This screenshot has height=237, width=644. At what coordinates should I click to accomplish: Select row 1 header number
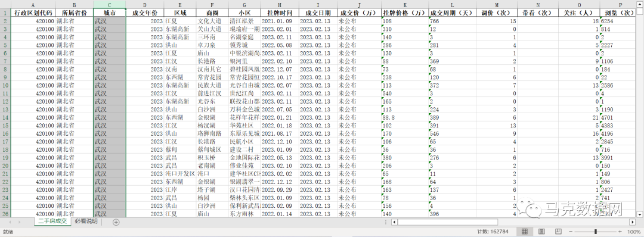[5, 13]
